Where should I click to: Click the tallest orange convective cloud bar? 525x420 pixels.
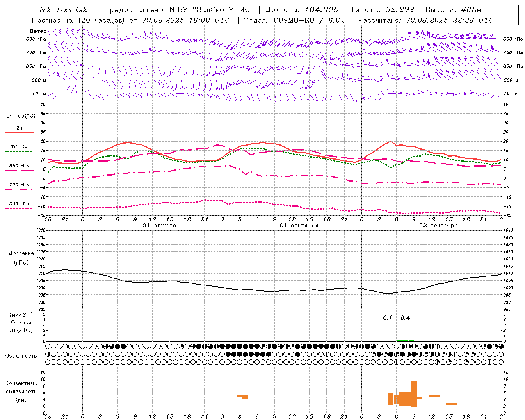click(414, 394)
